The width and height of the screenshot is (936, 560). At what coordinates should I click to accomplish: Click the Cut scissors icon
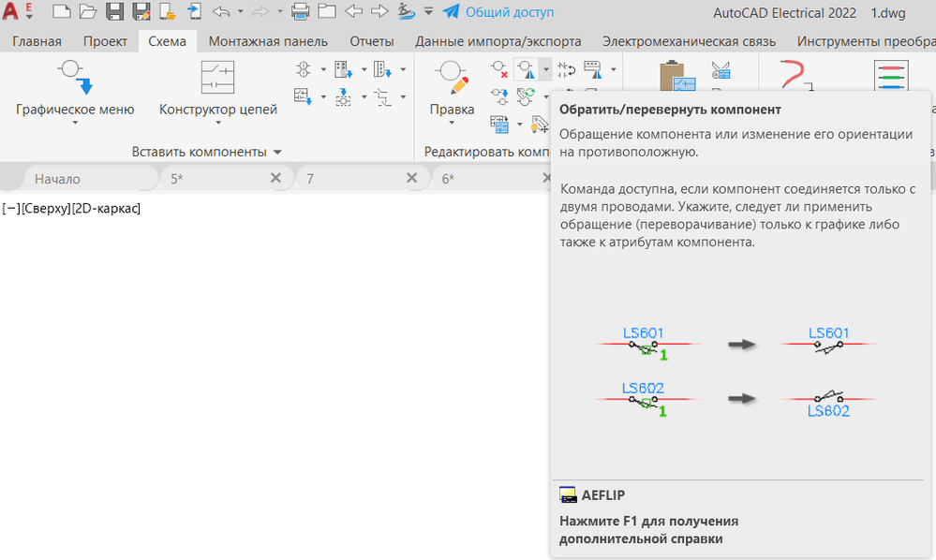[721, 70]
